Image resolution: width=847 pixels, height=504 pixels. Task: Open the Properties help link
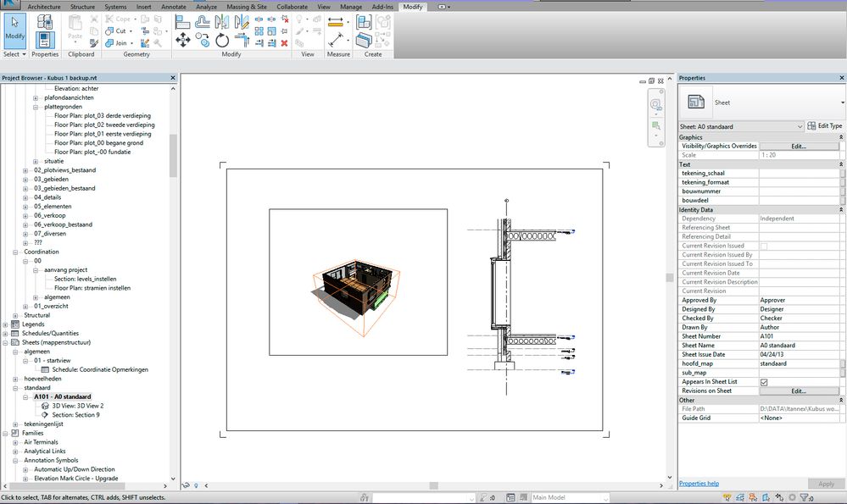pyautogui.click(x=699, y=484)
